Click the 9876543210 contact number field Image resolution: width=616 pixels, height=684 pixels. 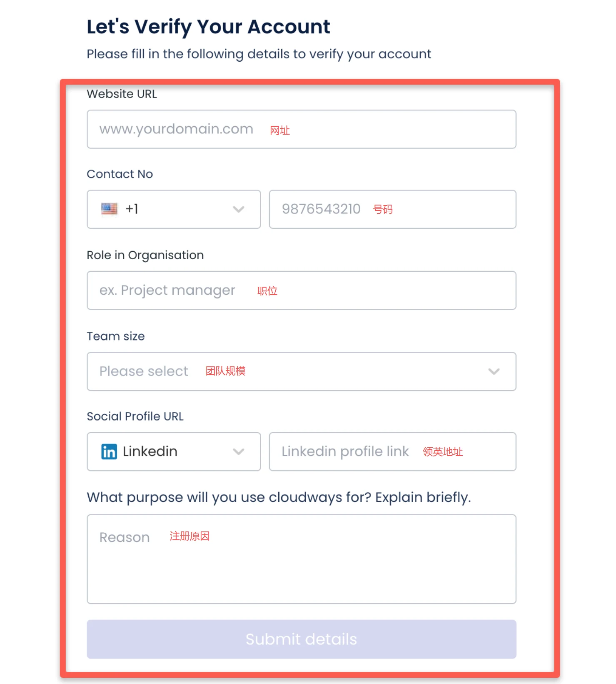[x=392, y=209]
